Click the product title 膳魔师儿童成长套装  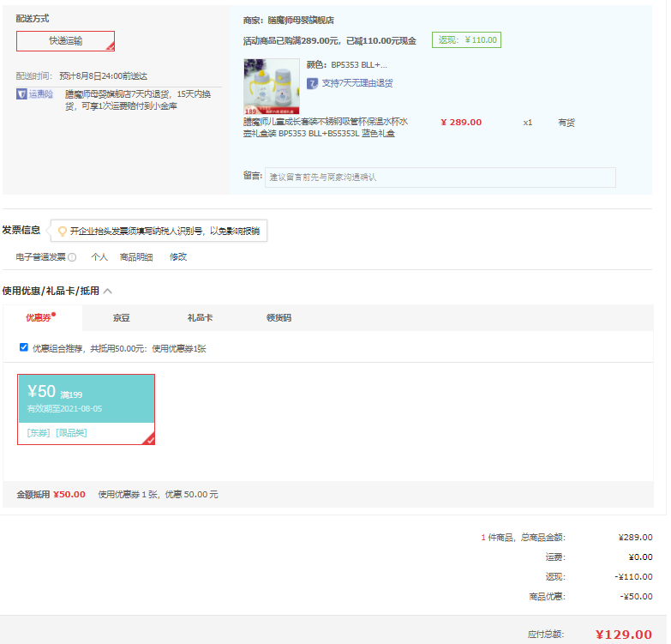(326, 128)
